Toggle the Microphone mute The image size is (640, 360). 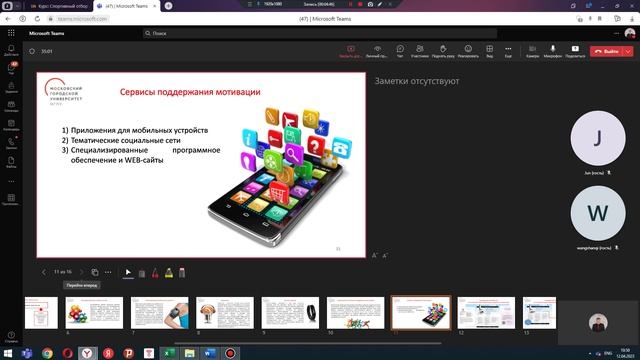point(553,51)
